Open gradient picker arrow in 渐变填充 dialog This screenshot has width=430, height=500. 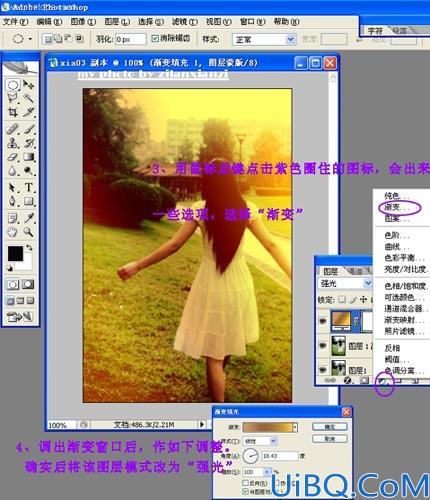point(295,427)
